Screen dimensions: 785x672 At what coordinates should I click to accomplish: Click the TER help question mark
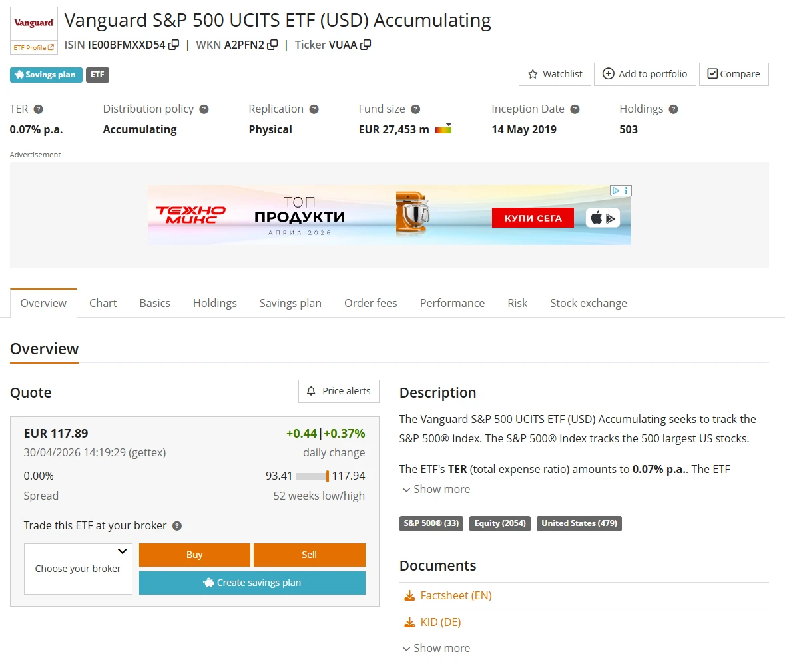[39, 109]
